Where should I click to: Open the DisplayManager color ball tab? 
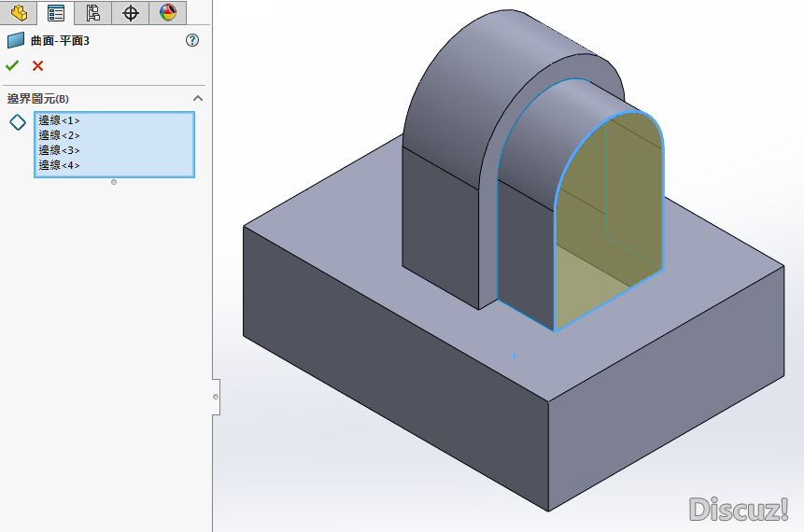tap(168, 13)
